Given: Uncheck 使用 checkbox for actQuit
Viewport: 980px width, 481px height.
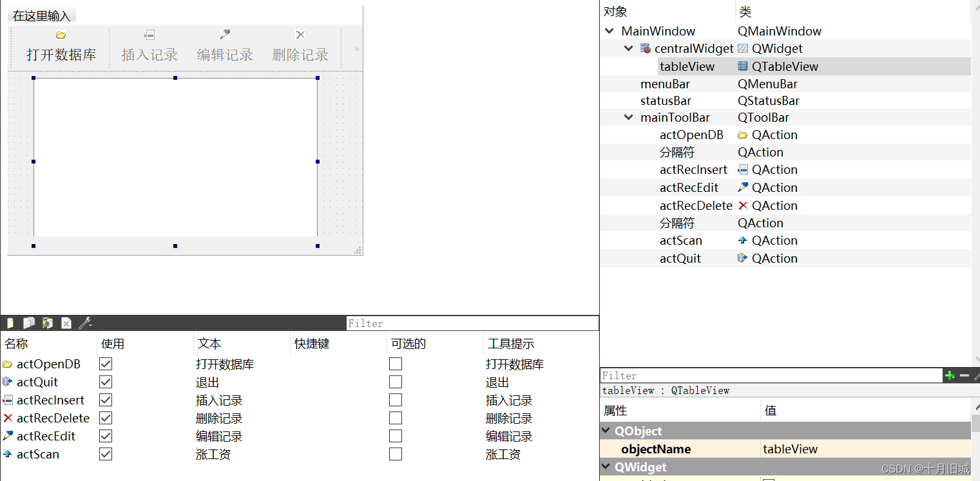Looking at the screenshot, I should [x=106, y=382].
